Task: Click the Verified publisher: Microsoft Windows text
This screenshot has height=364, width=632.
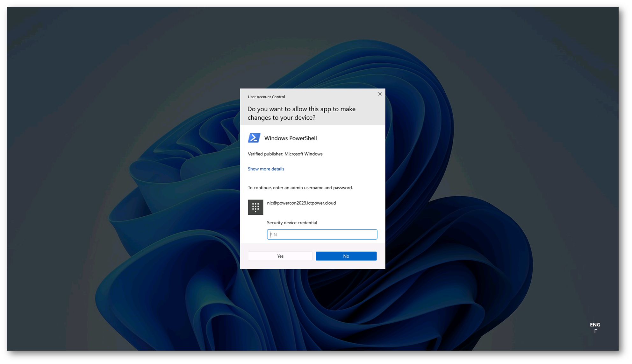Action: point(285,154)
